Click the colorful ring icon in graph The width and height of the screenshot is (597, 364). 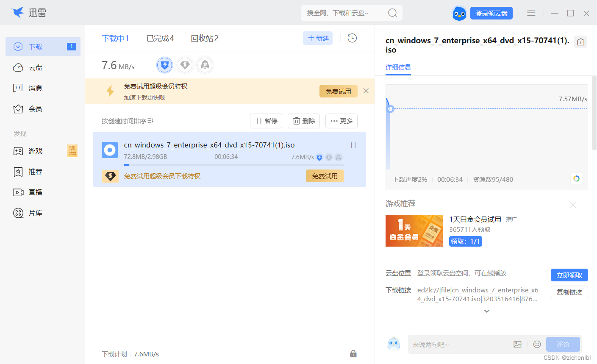coord(576,178)
